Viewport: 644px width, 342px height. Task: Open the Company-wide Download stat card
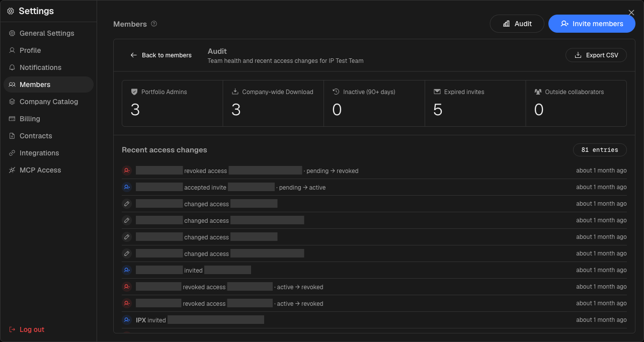tap(273, 103)
